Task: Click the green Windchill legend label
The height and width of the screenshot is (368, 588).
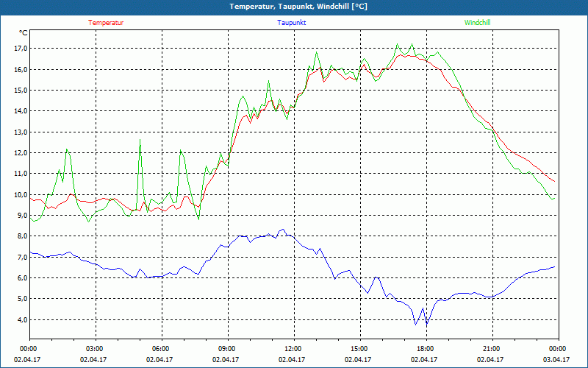Action: pyautogui.click(x=477, y=23)
